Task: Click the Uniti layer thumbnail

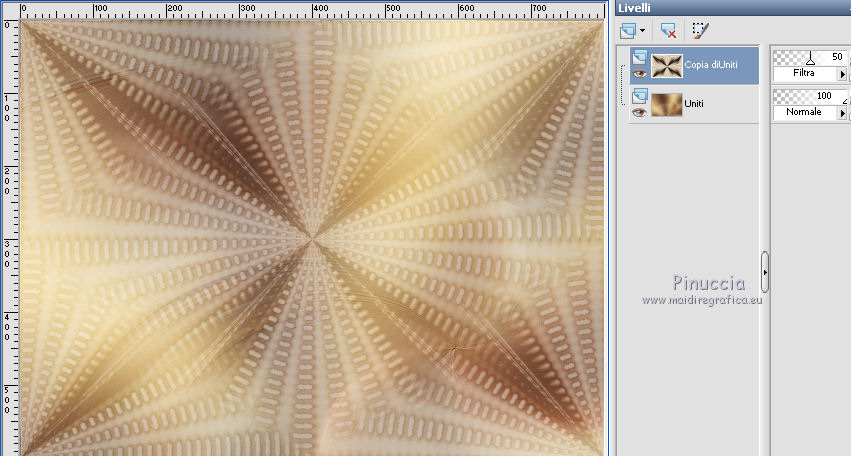Action: pyautogui.click(x=666, y=105)
